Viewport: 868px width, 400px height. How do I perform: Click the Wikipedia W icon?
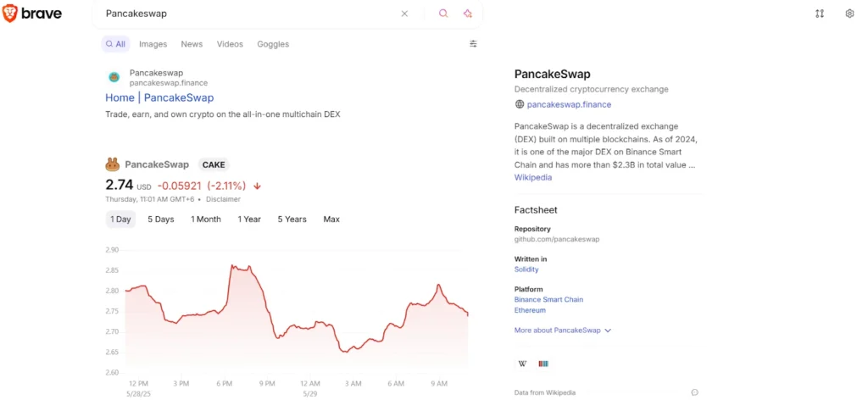522,364
